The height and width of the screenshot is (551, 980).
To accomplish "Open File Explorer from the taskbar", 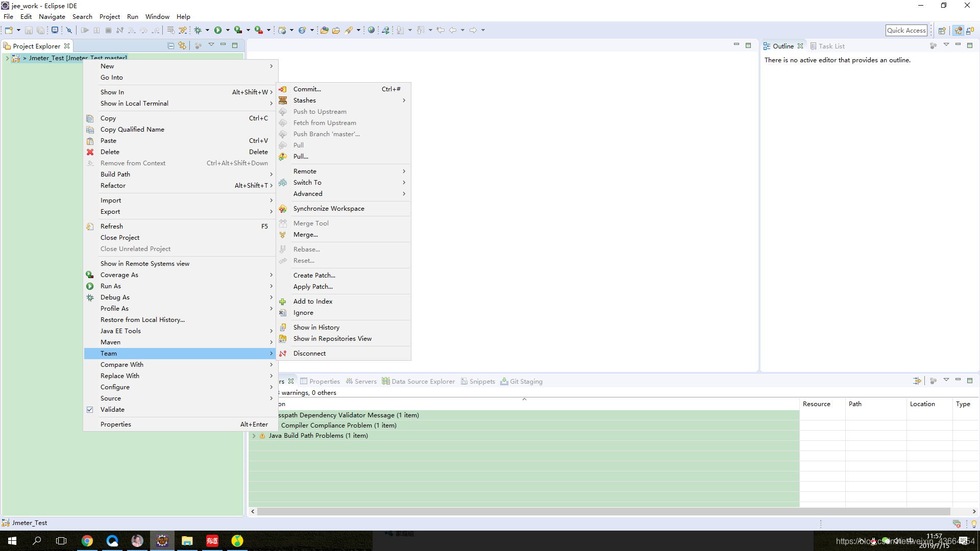I will click(x=187, y=541).
